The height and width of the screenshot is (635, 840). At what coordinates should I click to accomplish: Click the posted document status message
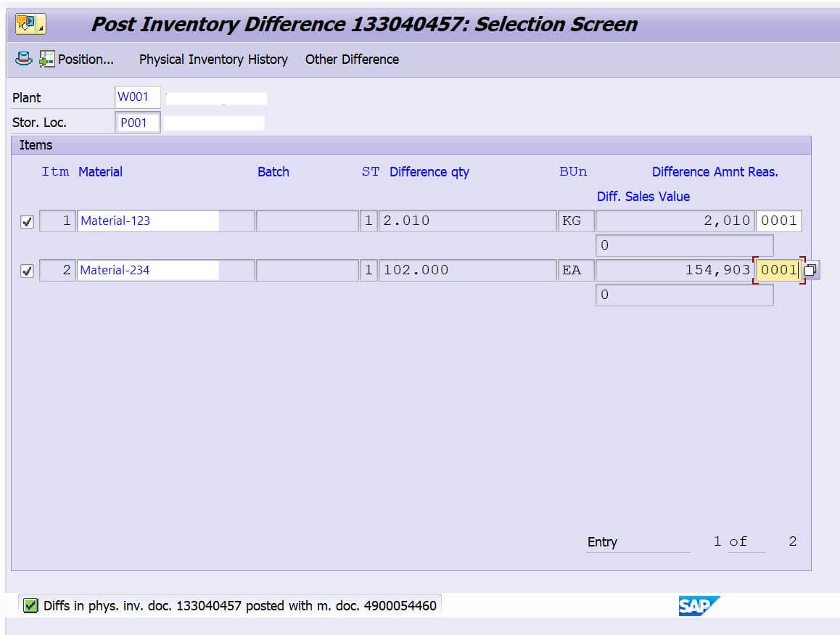click(x=239, y=605)
